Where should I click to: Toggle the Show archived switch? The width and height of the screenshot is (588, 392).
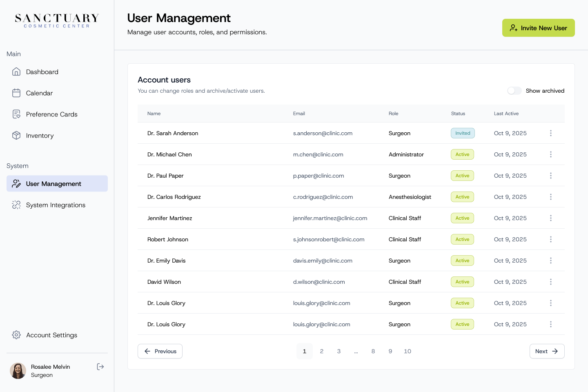514,91
